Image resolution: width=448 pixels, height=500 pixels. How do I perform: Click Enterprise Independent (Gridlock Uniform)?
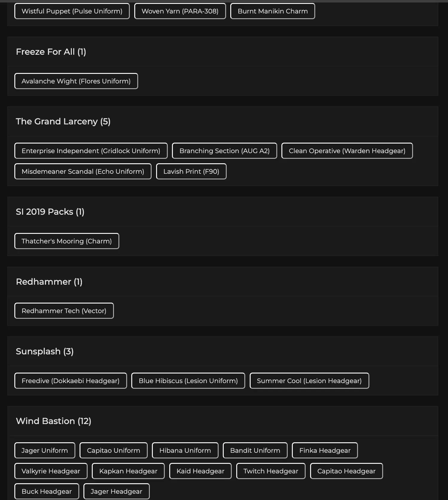(91, 151)
